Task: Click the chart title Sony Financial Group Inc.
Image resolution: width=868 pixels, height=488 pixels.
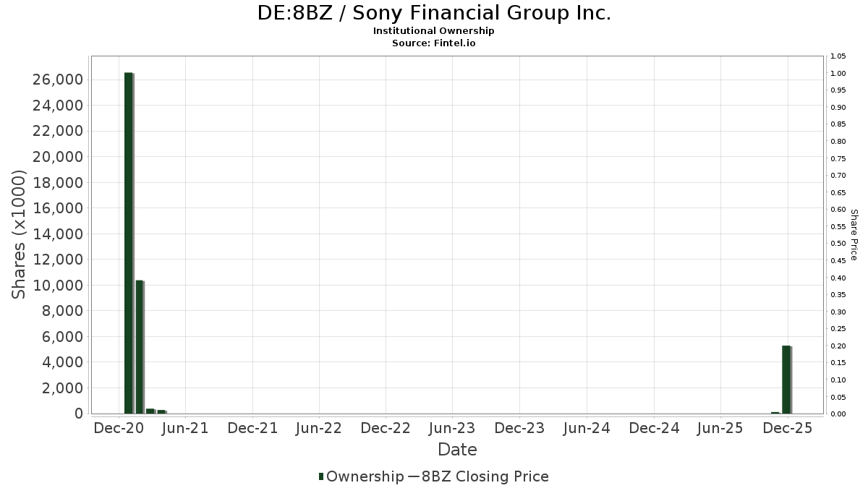Action: (x=434, y=13)
